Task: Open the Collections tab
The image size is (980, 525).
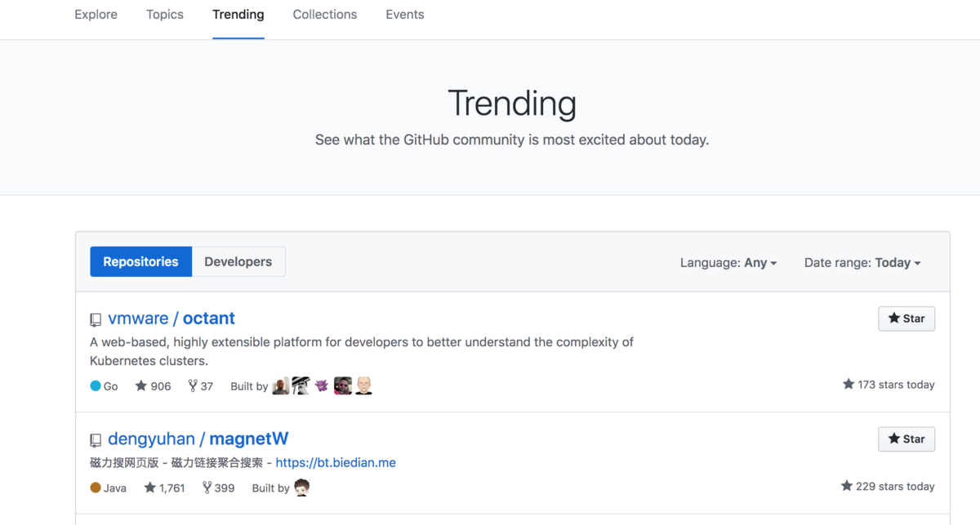Action: (x=325, y=15)
